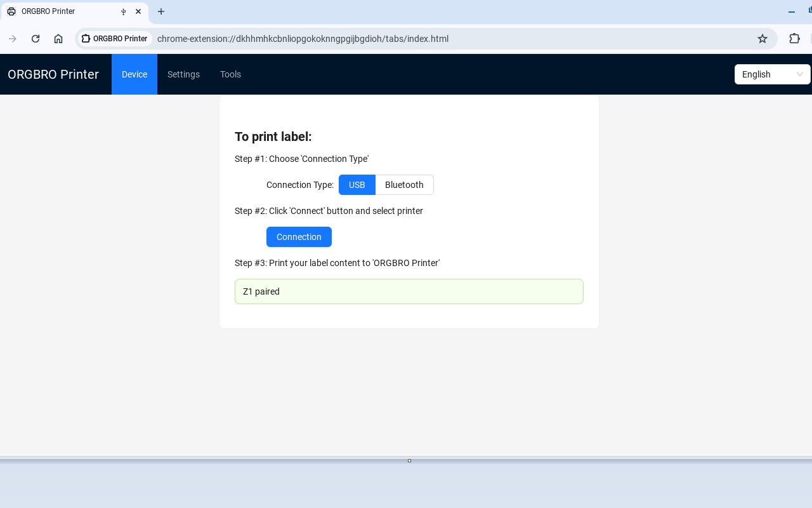
Task: Go to the browser home page icon
Action: coord(58,39)
